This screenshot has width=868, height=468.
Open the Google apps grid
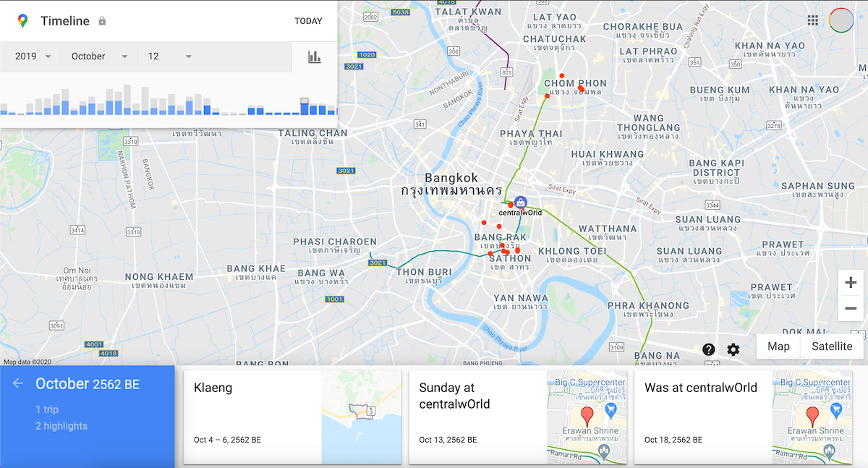point(813,20)
